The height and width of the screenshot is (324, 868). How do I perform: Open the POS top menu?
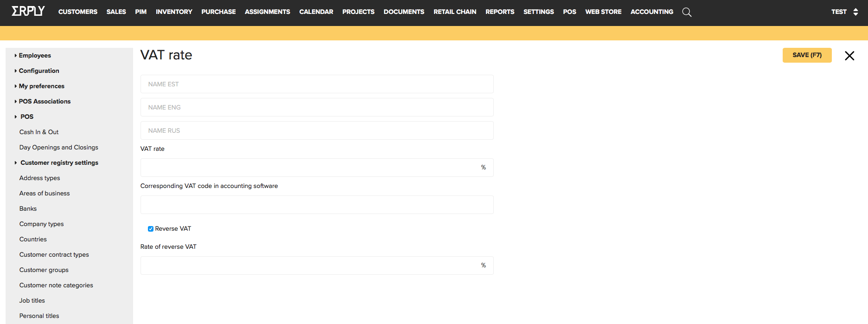569,12
